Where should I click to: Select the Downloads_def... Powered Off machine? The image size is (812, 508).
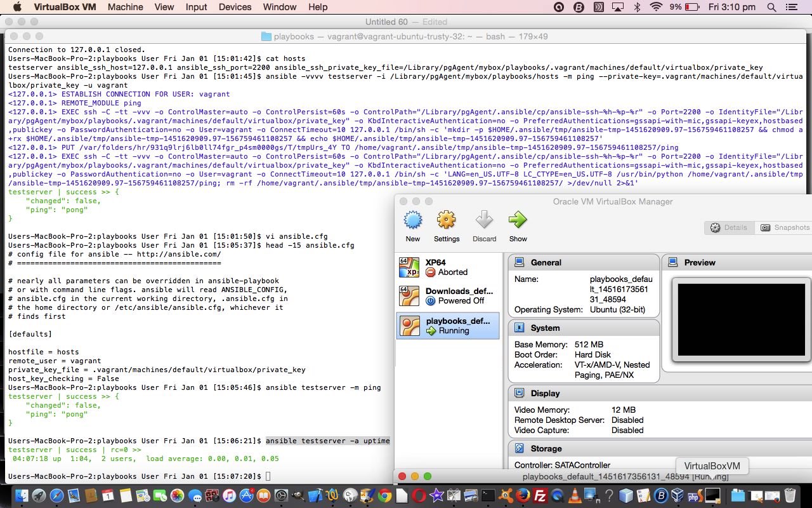pos(448,296)
